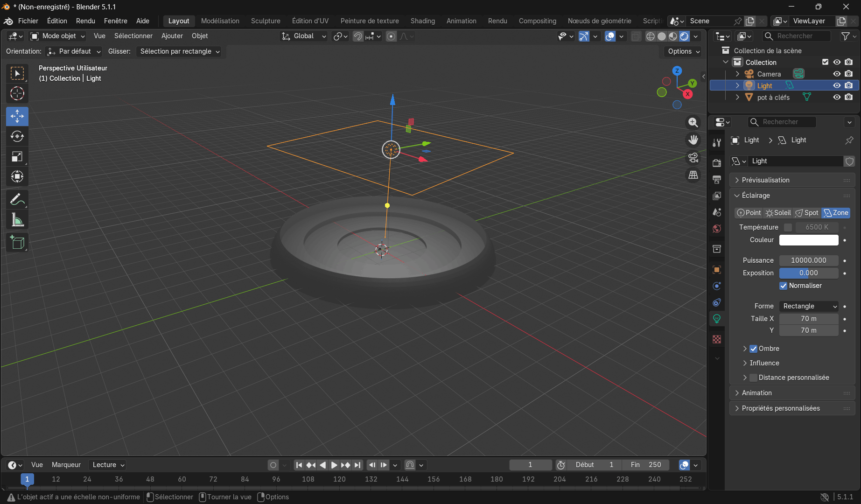
Task: Click the light Couleur white swatch
Action: pyautogui.click(x=809, y=240)
